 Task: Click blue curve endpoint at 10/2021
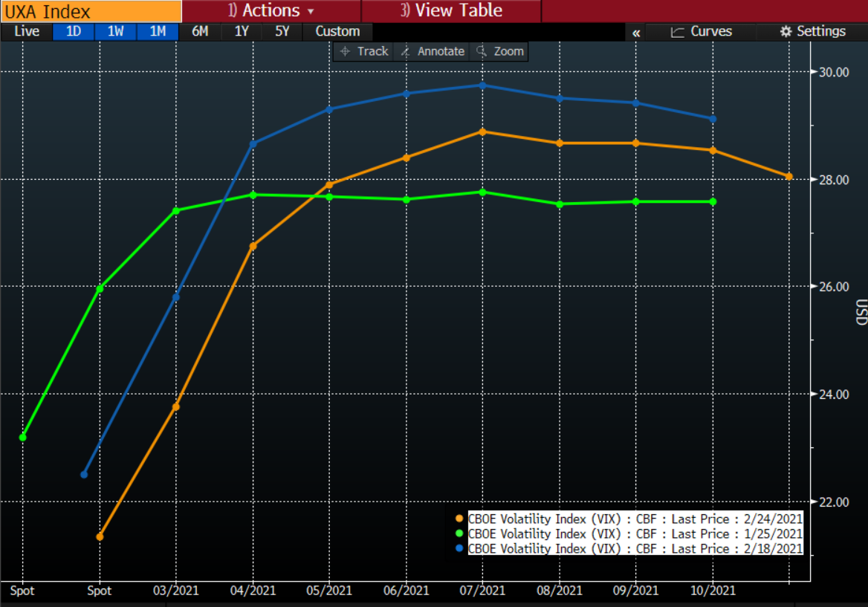[713, 119]
